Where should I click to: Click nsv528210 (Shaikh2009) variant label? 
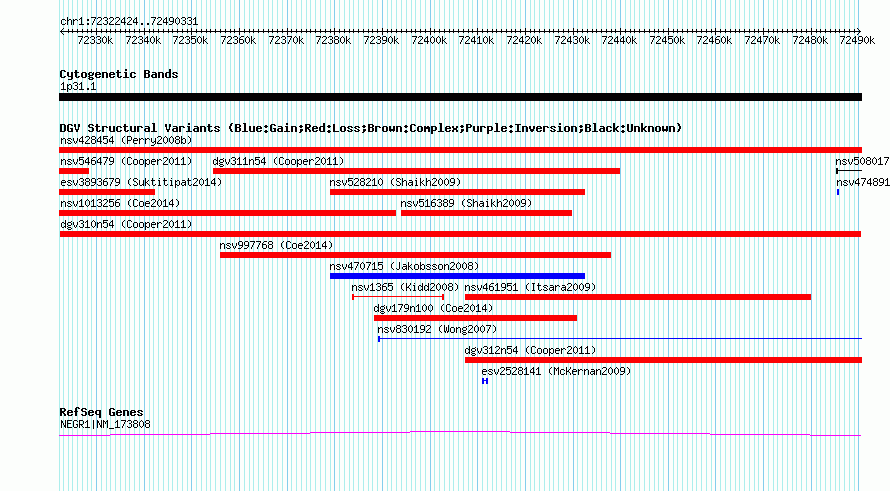(x=395, y=182)
